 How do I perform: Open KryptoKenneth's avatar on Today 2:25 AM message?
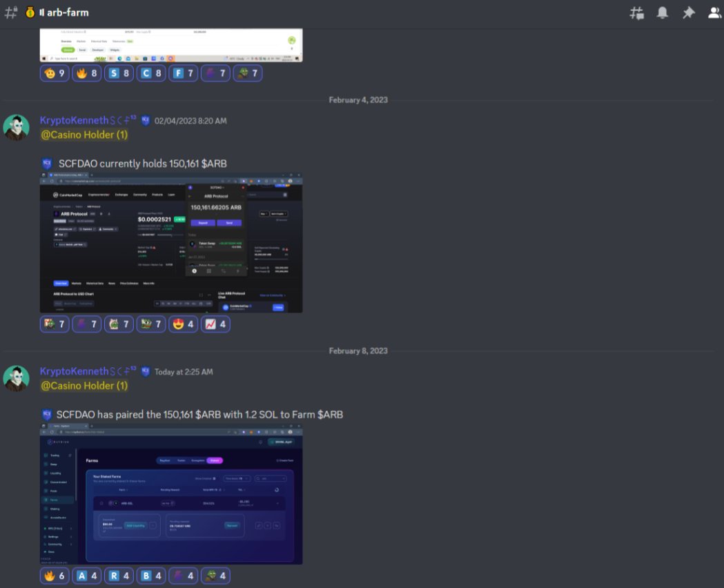16,378
